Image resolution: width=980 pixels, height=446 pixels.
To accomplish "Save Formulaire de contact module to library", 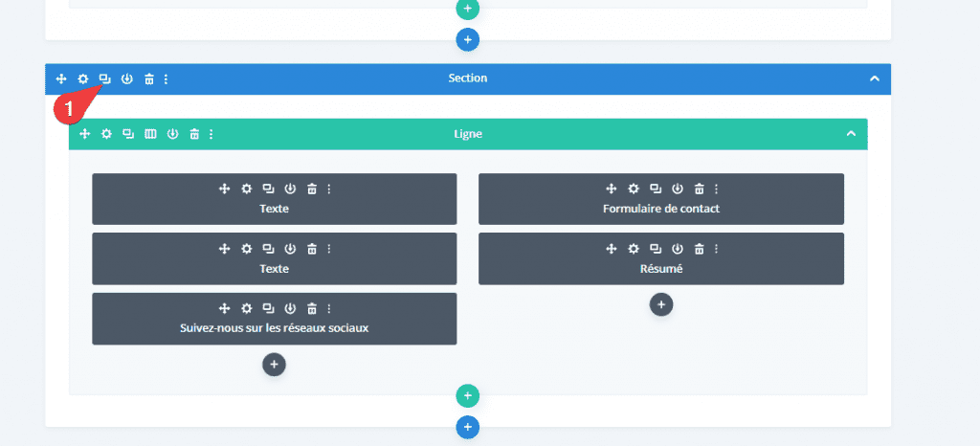I will (x=677, y=189).
